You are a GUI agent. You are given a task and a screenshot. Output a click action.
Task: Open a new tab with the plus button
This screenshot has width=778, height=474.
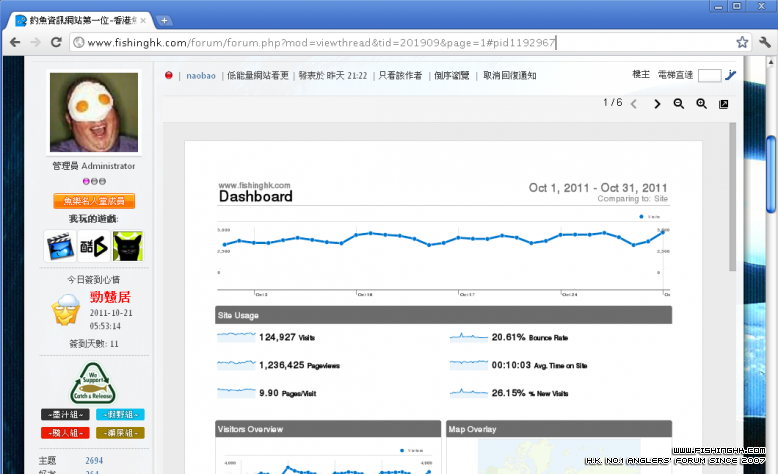click(164, 20)
